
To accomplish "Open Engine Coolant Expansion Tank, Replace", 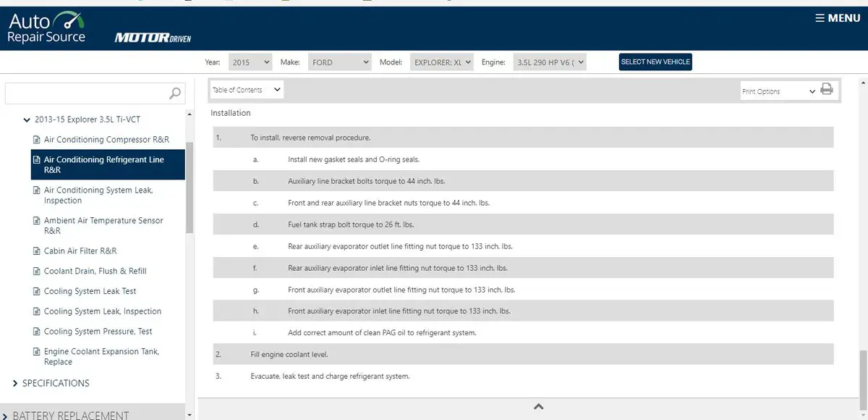I will tap(101, 357).
